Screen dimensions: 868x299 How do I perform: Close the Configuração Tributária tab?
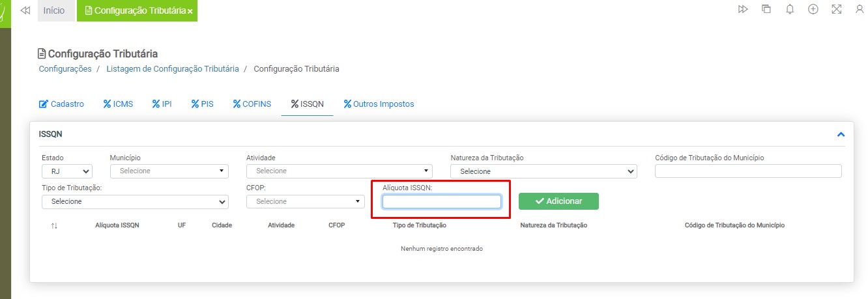pos(190,12)
